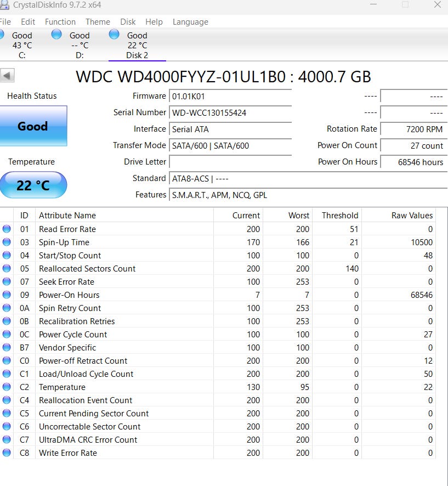The image size is (448, 486).
Task: Click status orb for UltraDMA CRC Error Count
Action: (x=7, y=440)
